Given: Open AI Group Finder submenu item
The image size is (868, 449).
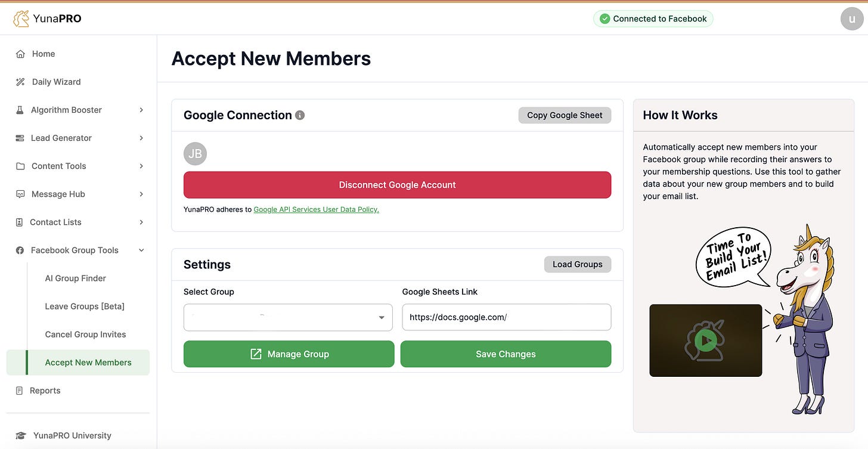Looking at the screenshot, I should click(76, 278).
